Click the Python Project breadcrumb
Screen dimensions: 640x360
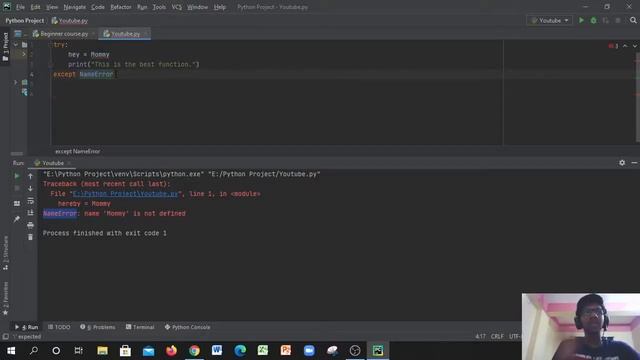[24, 20]
